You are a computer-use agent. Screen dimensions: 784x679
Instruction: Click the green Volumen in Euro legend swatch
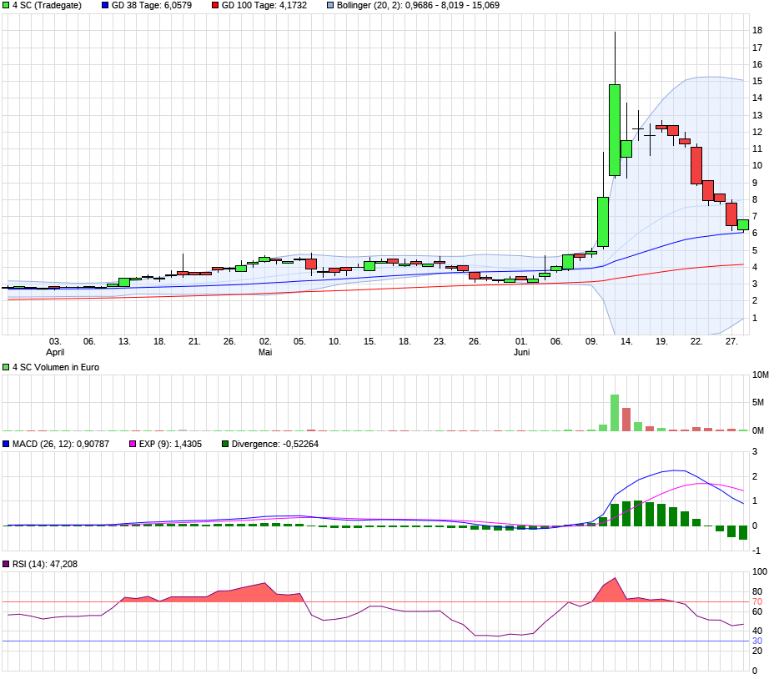point(6,367)
